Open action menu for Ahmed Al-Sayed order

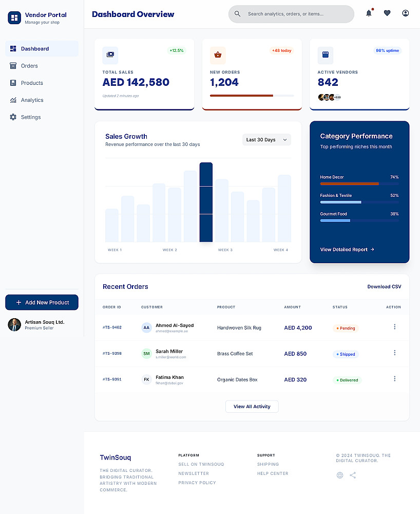(394, 327)
